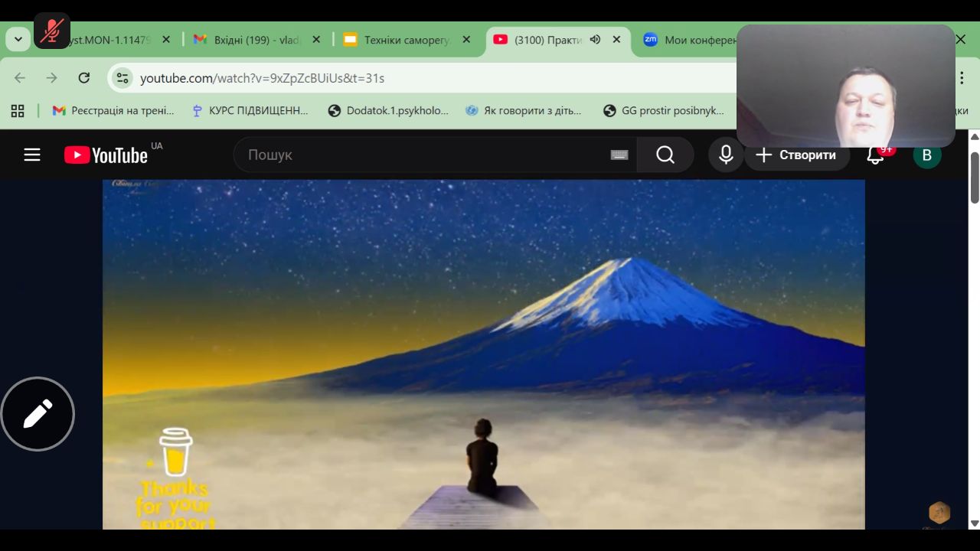Viewport: 980px width, 551px height.
Task: Click the search magnifier button
Action: [665, 155]
